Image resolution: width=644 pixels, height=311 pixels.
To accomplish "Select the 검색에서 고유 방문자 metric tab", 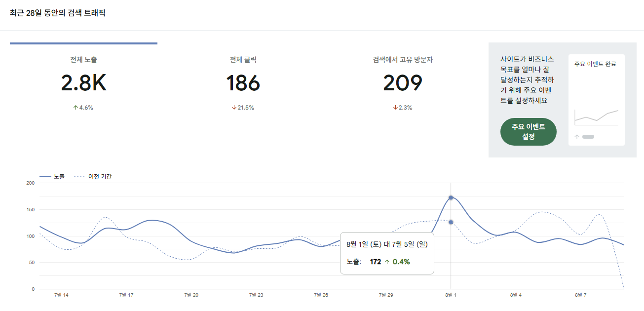I will [403, 81].
